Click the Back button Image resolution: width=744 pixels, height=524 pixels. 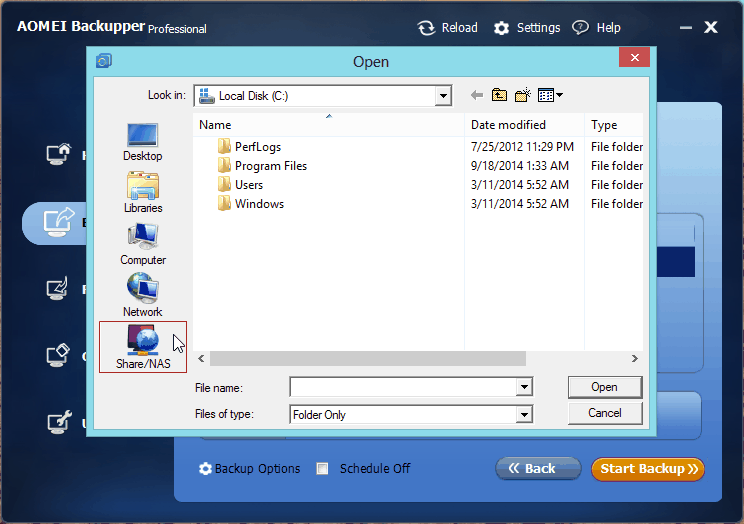(538, 468)
